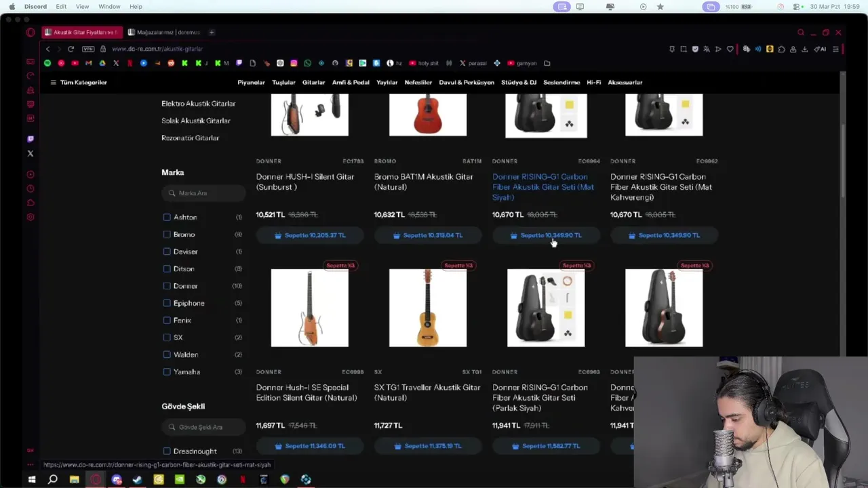868x488 pixels.
Task: Open the Twitch bookmark icon in bookmarks bar
Action: (239, 63)
